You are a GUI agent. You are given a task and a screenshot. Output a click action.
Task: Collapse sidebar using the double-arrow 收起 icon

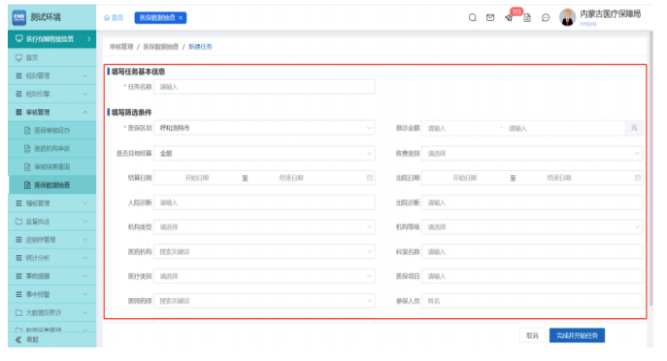(18, 339)
